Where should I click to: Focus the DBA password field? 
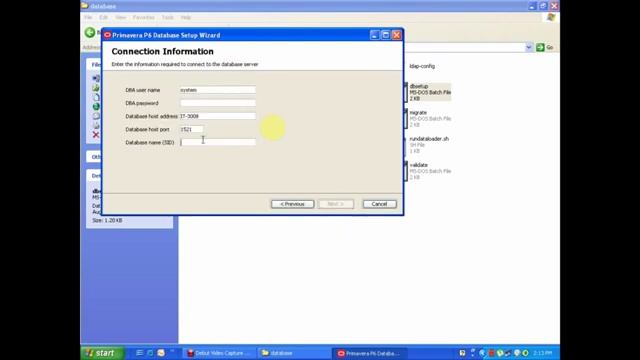pyautogui.click(x=218, y=103)
